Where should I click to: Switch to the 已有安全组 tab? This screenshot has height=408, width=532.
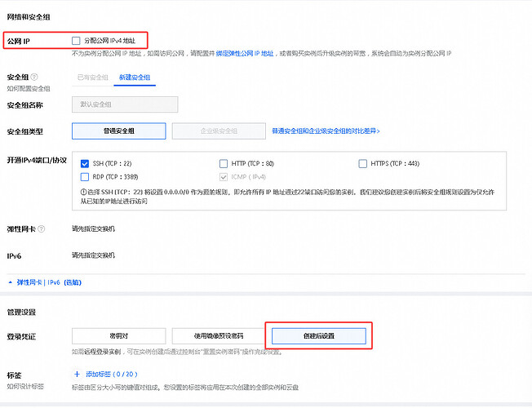93,78
